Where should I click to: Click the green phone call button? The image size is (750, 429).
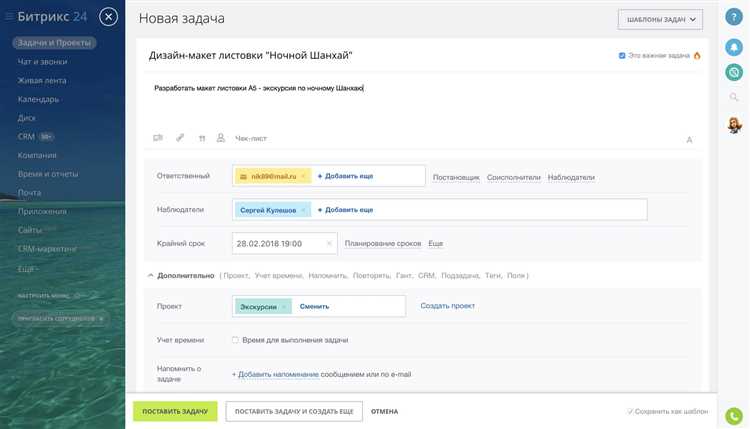pos(734,416)
